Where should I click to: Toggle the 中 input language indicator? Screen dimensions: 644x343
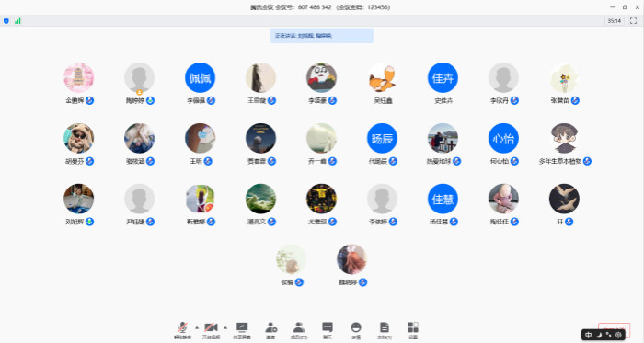point(588,335)
